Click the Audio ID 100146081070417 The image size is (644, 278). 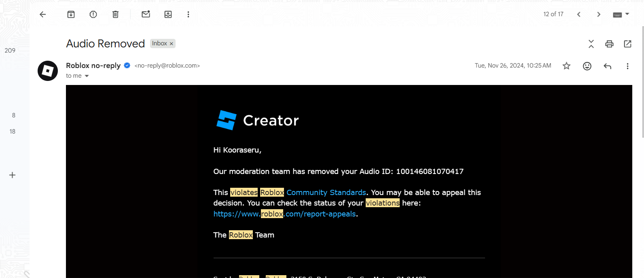430,172
